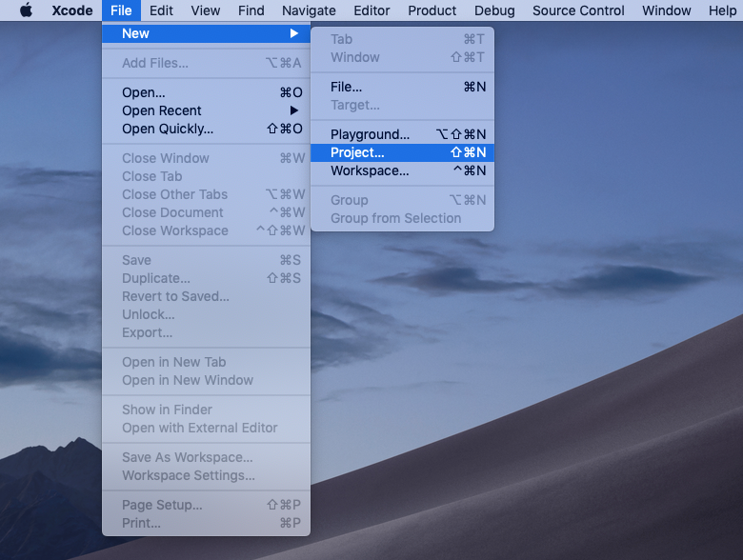
Task: Open the Debug menu
Action: [494, 10]
